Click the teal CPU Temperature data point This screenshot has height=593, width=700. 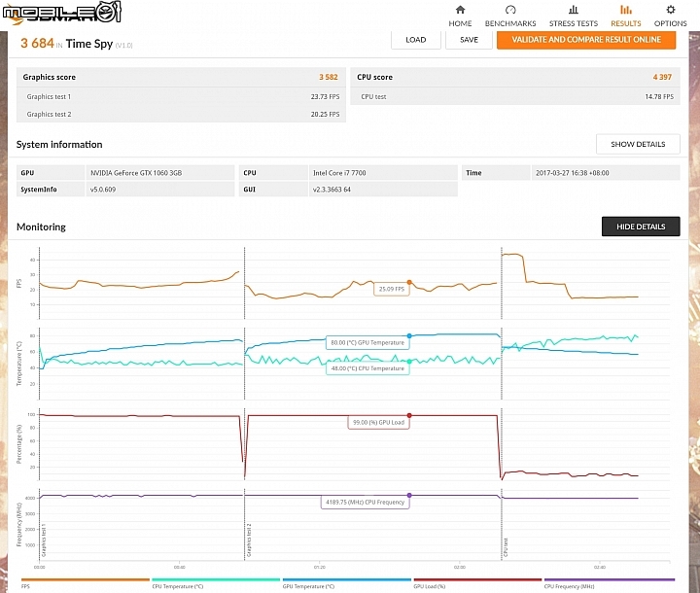[409, 362]
